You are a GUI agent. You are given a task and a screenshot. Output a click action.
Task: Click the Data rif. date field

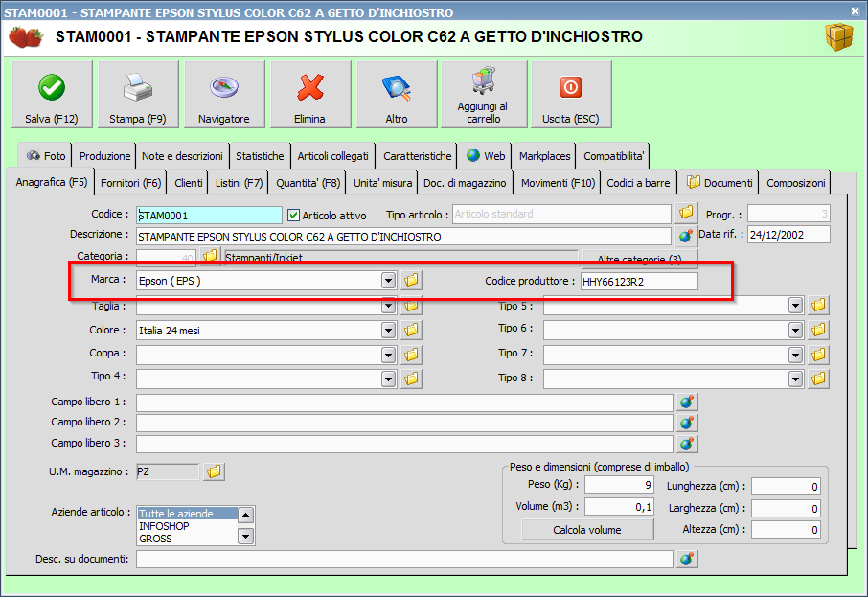[x=788, y=235]
